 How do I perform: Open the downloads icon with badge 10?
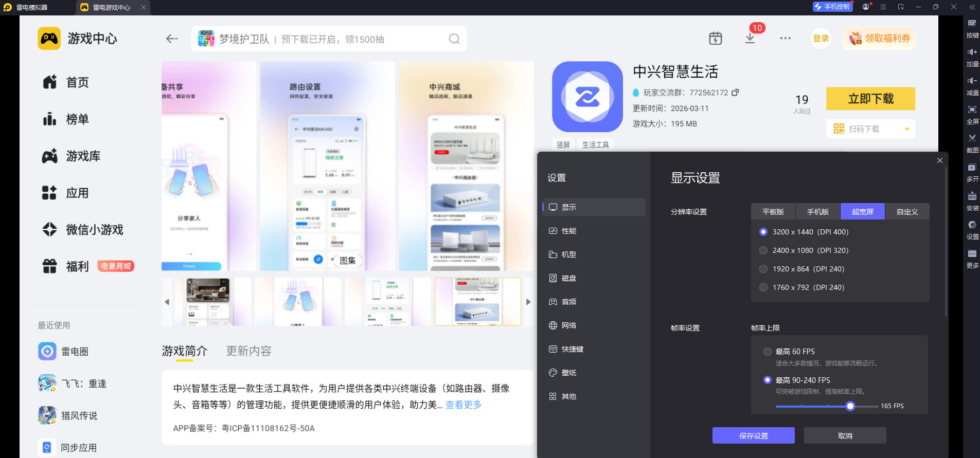(x=750, y=38)
